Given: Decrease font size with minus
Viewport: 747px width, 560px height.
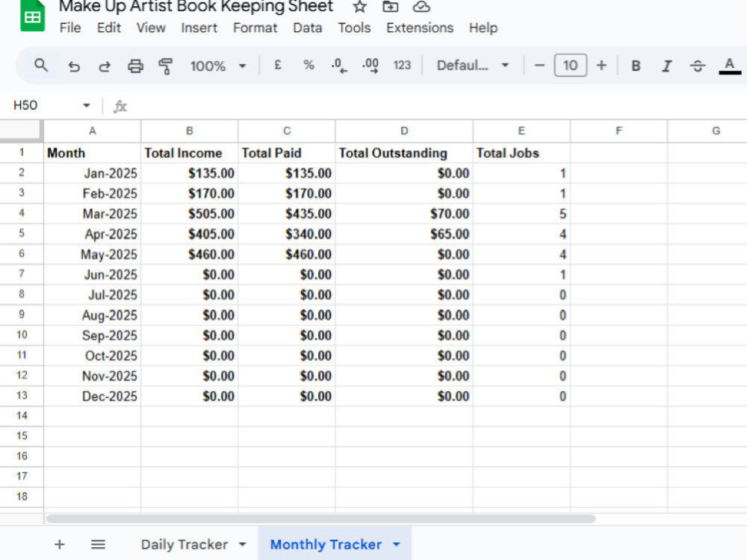Looking at the screenshot, I should coord(539,65).
